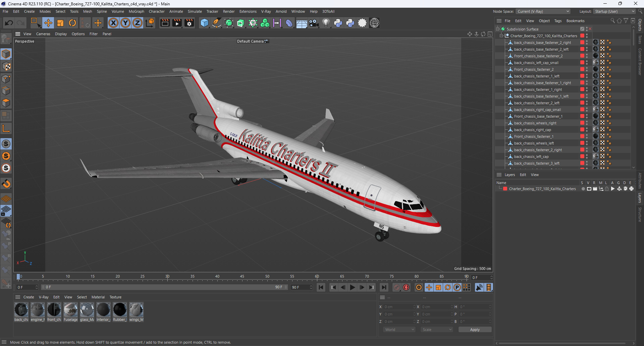Collapse the Subdivision Surface tree item
This screenshot has height=346, width=644.
tap(498, 29)
